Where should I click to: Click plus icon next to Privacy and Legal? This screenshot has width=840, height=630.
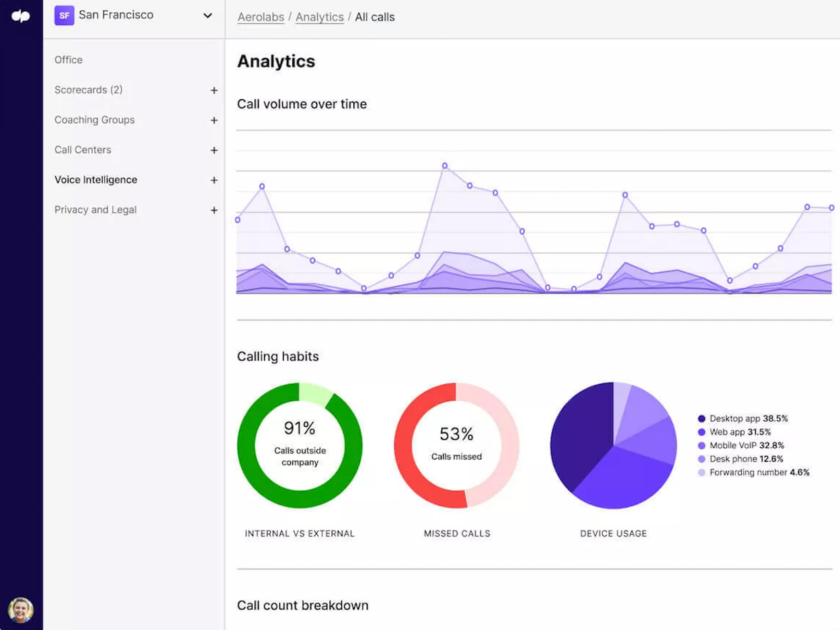(214, 210)
